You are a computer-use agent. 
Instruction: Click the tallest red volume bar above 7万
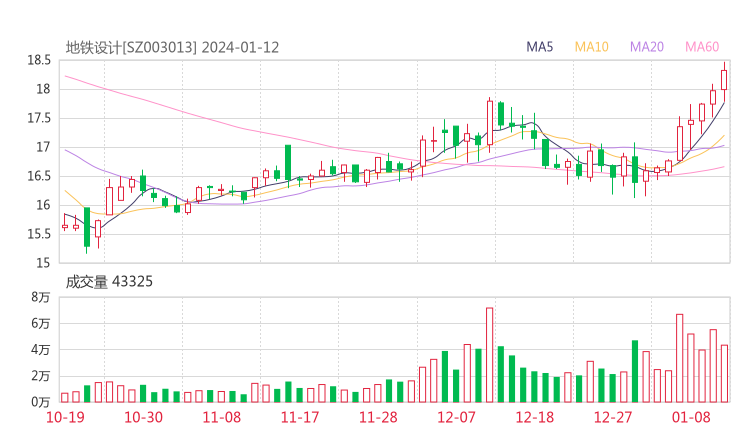(489, 355)
